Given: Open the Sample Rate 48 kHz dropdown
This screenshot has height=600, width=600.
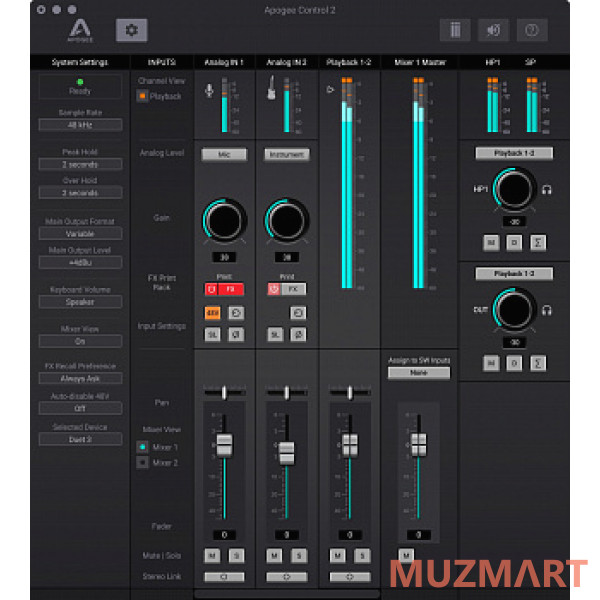Looking at the screenshot, I should [x=80, y=125].
